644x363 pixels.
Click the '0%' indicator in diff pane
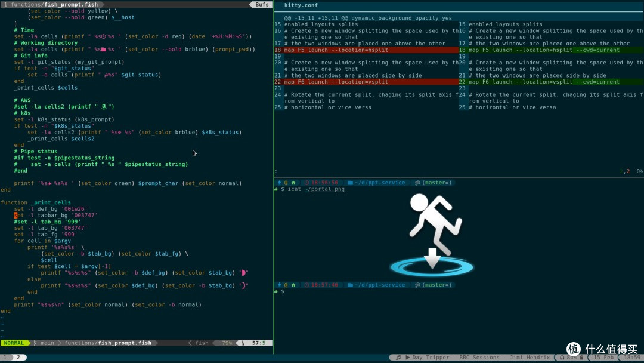(639, 171)
